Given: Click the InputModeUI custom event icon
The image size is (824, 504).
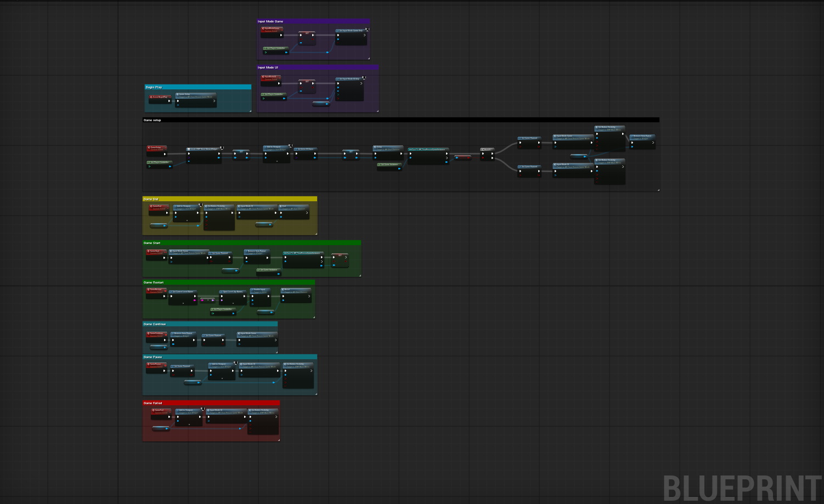Looking at the screenshot, I should 263,77.
